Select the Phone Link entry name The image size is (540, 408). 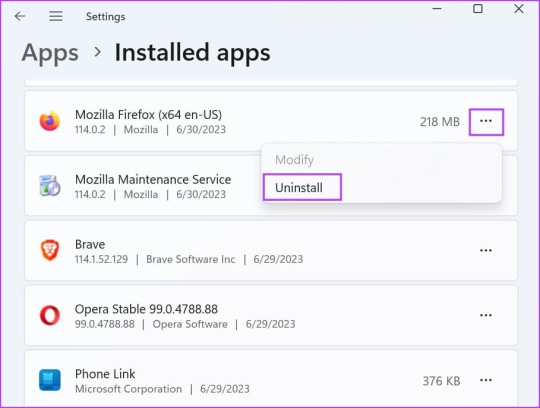tap(105, 374)
